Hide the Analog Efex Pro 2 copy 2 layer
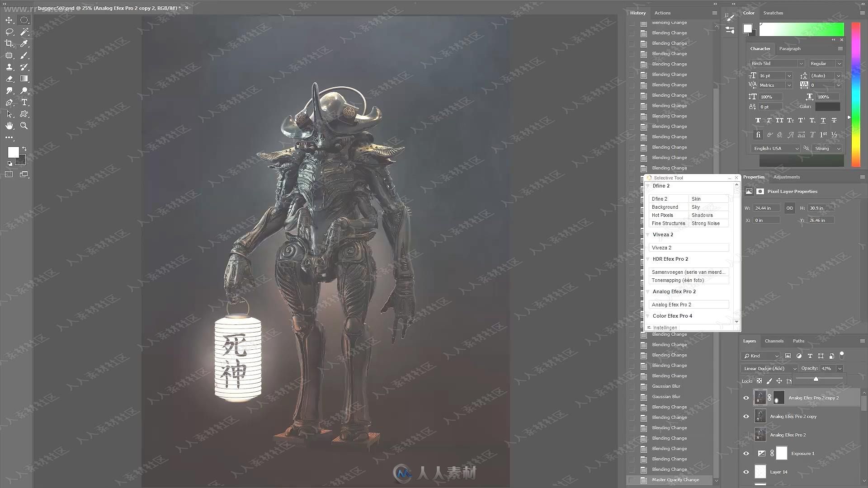 pos(746,398)
